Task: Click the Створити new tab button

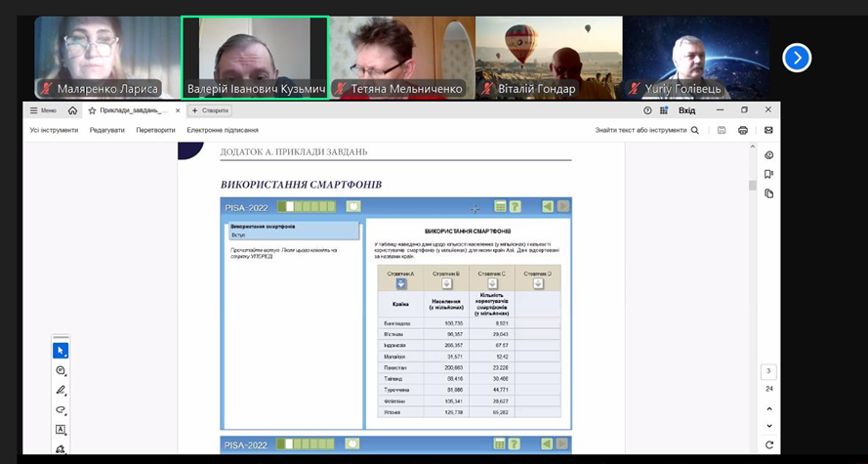Action: pyautogui.click(x=210, y=110)
